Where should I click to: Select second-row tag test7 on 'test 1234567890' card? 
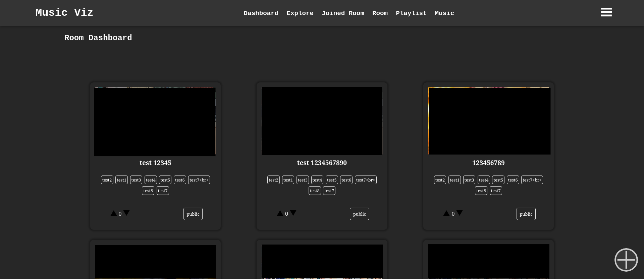pos(329,191)
